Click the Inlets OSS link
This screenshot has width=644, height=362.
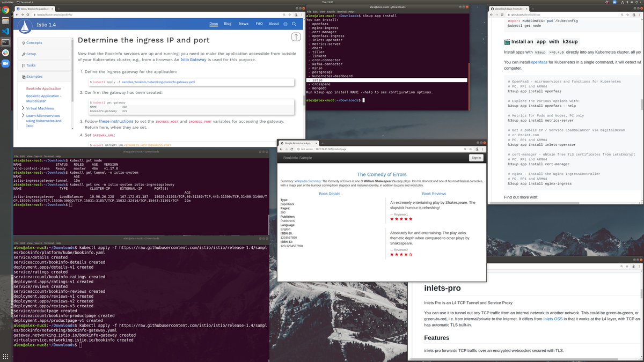click(x=553, y=319)
